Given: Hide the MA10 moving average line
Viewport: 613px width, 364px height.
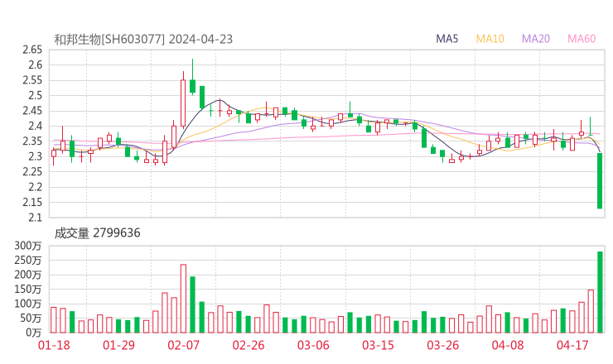Looking at the screenshot, I should pos(490,39).
